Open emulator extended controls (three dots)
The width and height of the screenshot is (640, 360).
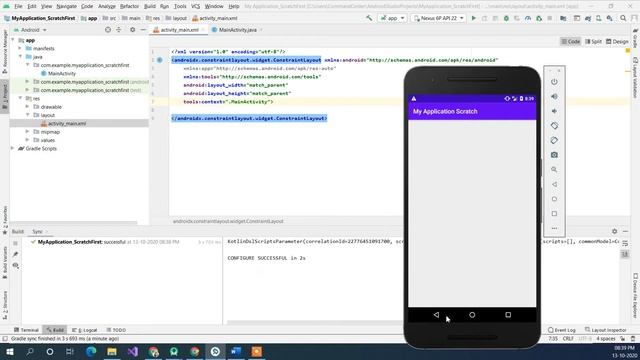554,228
